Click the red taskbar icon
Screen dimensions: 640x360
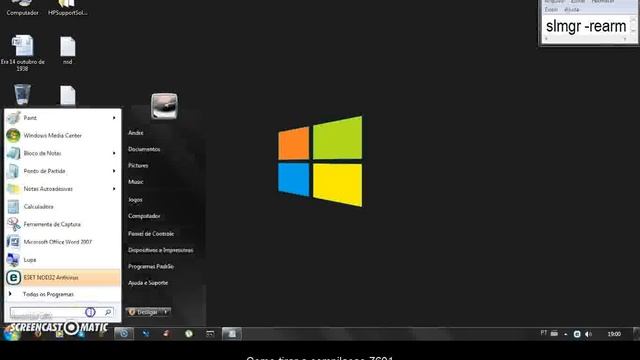167,334
